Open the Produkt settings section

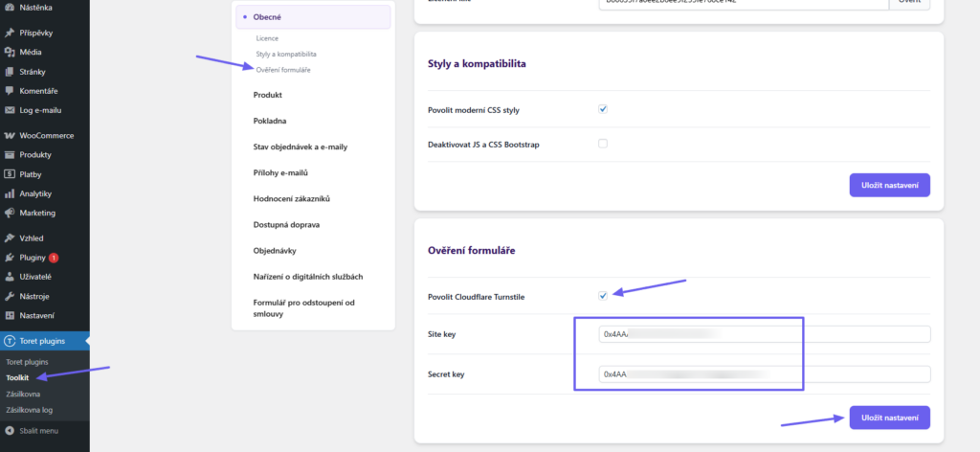point(268,95)
